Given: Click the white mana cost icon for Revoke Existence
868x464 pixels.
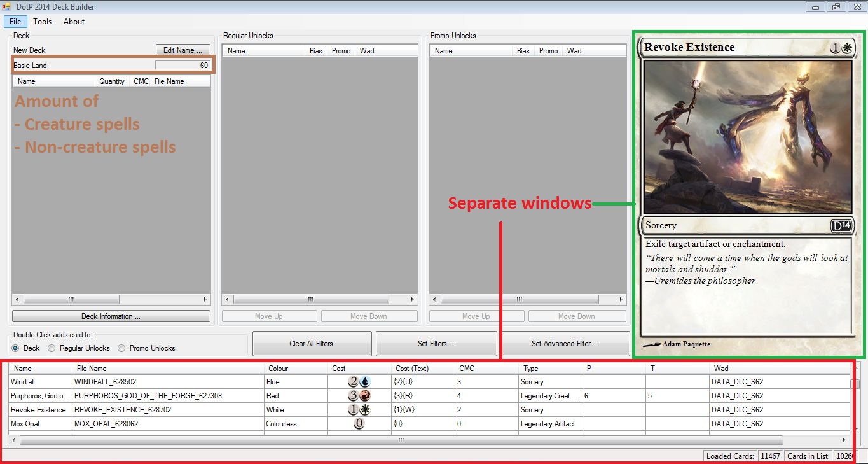Looking at the screenshot, I should (364, 410).
